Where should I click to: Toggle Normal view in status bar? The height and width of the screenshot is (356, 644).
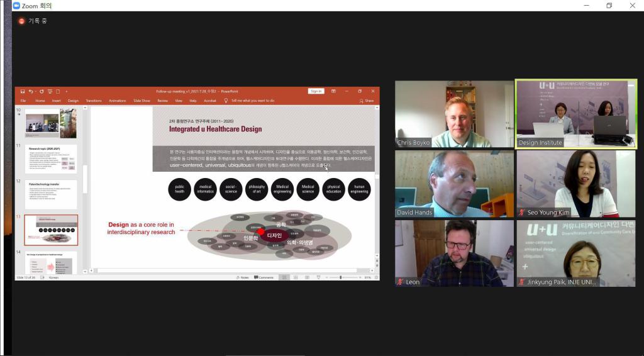(x=284, y=277)
